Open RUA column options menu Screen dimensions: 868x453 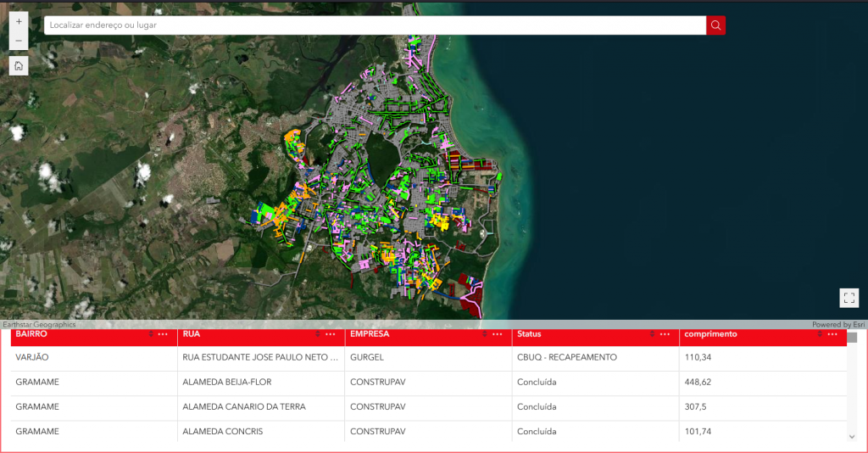click(331, 334)
